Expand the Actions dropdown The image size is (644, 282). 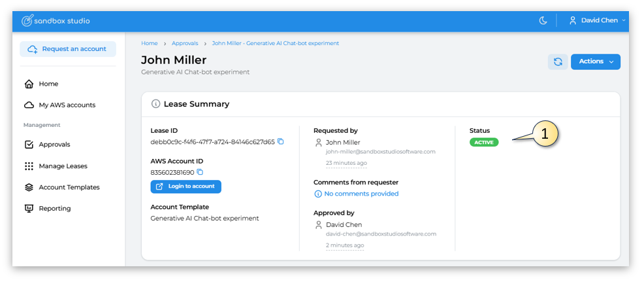596,62
